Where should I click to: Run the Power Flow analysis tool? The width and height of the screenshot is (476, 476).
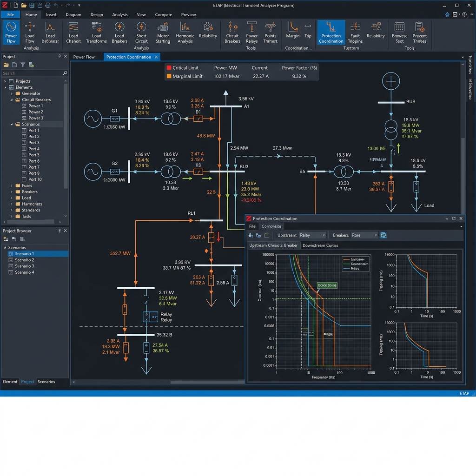click(x=11, y=33)
